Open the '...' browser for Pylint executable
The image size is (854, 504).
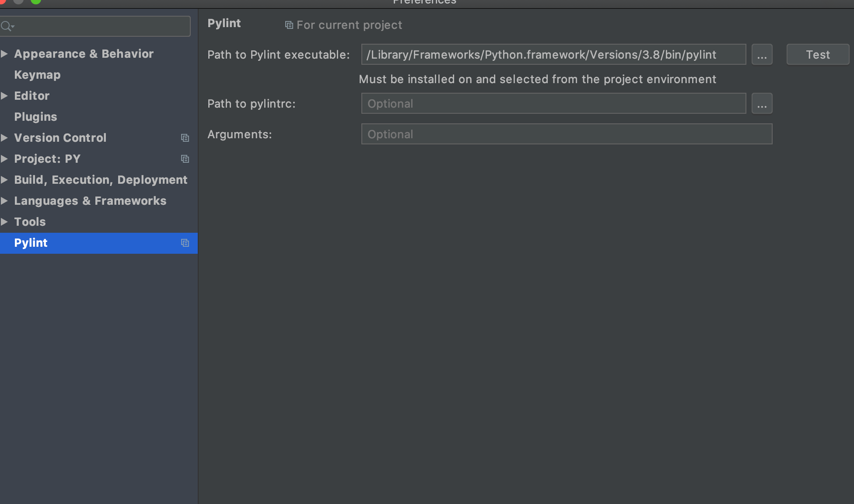coord(762,54)
